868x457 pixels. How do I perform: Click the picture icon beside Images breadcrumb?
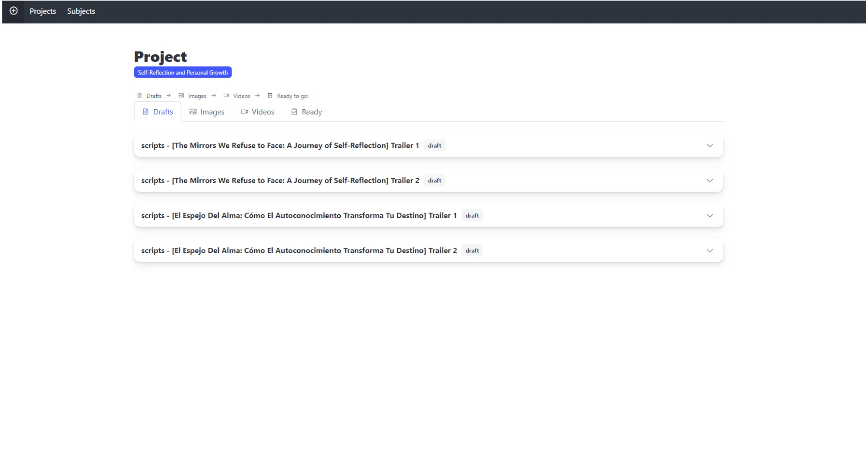tap(181, 96)
